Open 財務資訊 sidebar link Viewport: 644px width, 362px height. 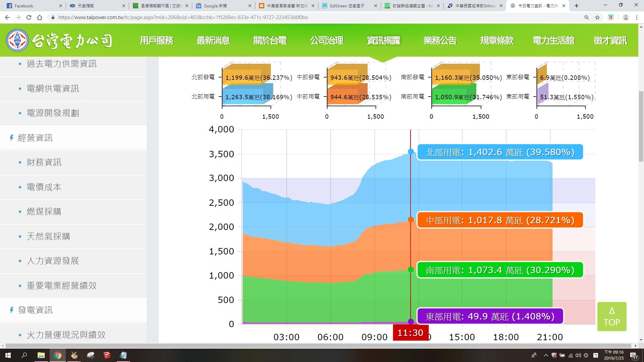point(44,162)
